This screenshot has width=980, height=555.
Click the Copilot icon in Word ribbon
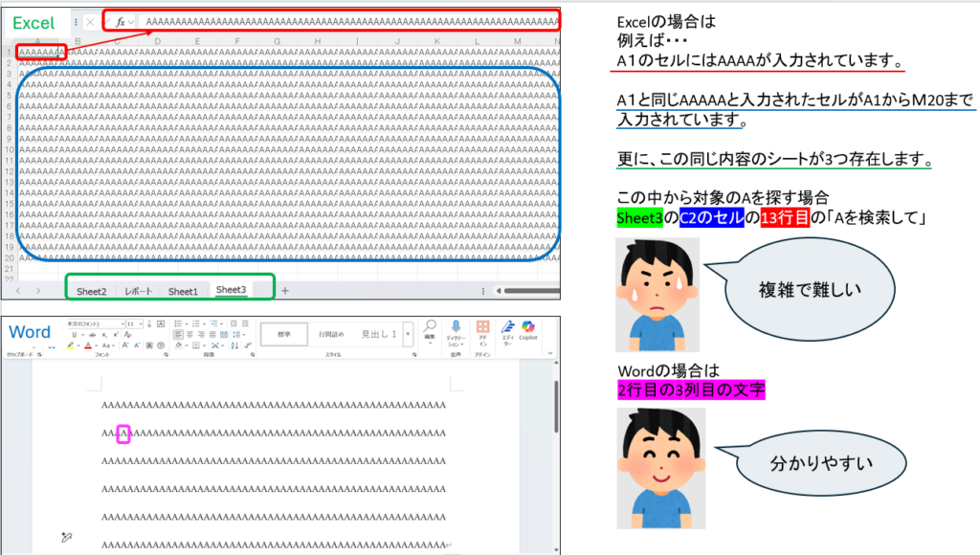(527, 328)
